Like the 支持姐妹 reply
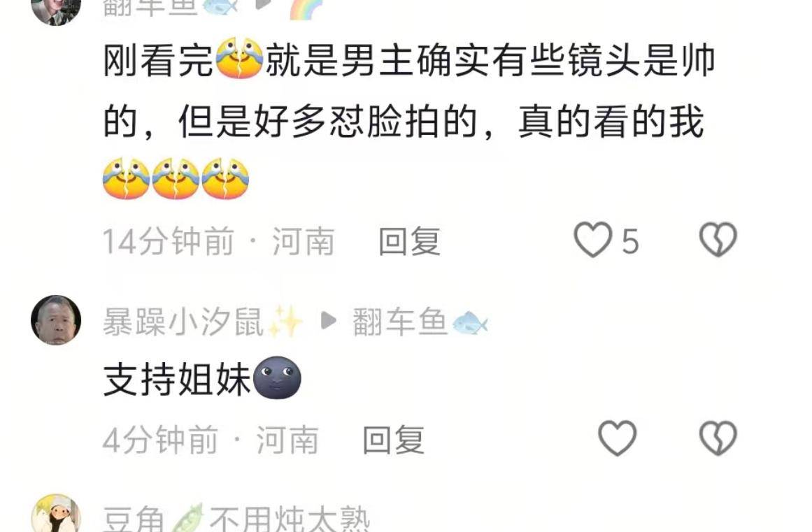 tap(618, 438)
